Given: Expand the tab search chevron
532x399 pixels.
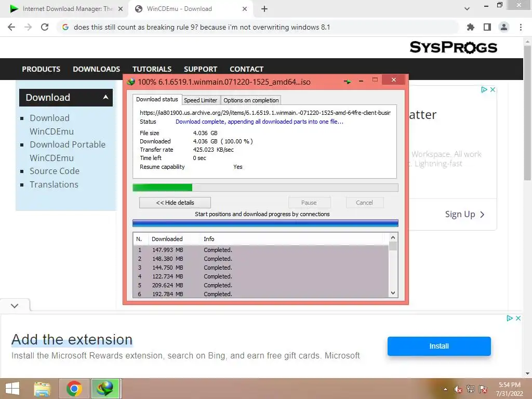Looking at the screenshot, I should tap(467, 9).
